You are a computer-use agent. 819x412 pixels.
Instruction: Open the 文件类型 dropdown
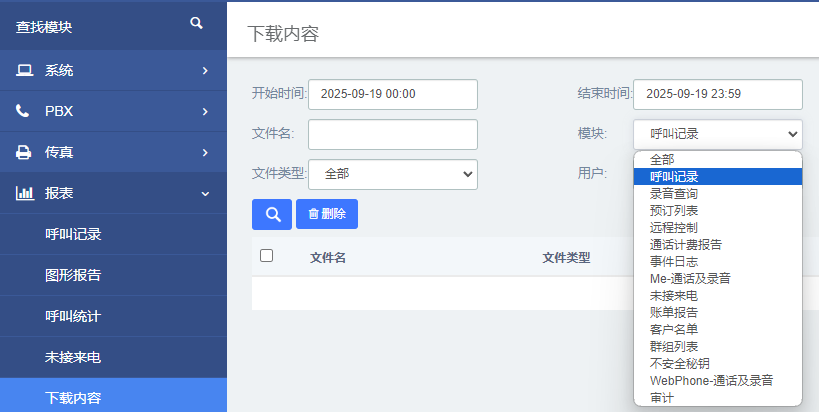point(392,174)
